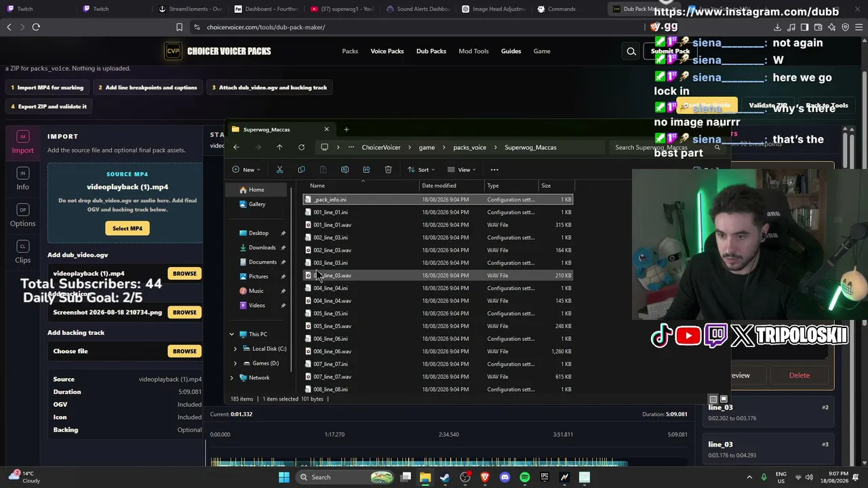Expand the chevron after ChoicerVoicer breadcrumb
Image resolution: width=868 pixels, height=488 pixels.
(x=410, y=147)
